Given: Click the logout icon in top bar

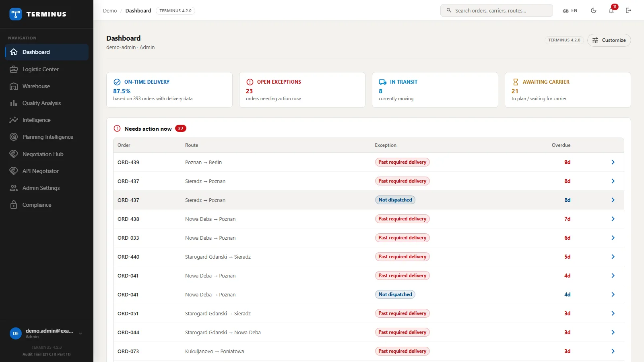Looking at the screenshot, I should (x=628, y=10).
